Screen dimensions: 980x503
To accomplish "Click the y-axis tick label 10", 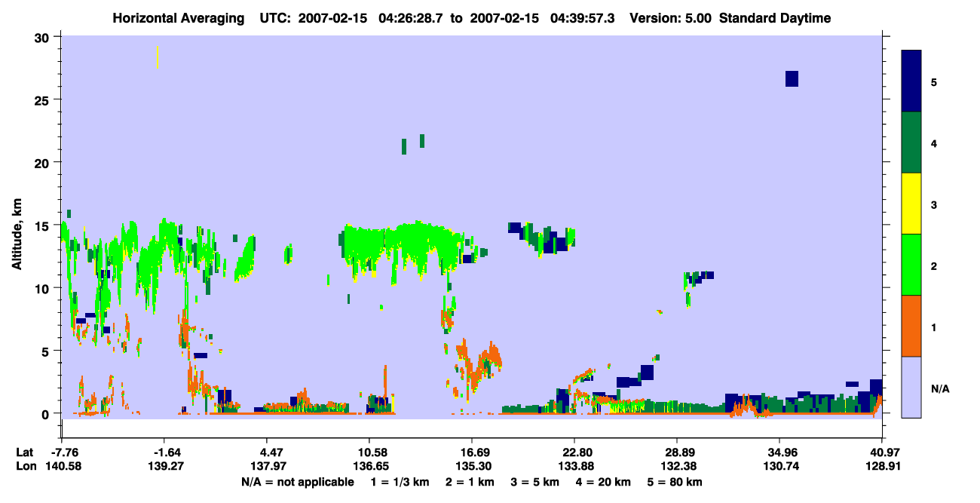I will point(42,288).
